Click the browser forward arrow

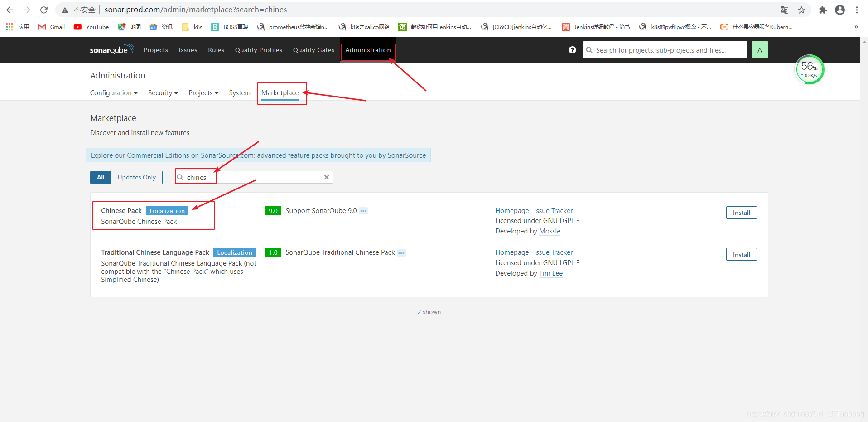(27, 10)
